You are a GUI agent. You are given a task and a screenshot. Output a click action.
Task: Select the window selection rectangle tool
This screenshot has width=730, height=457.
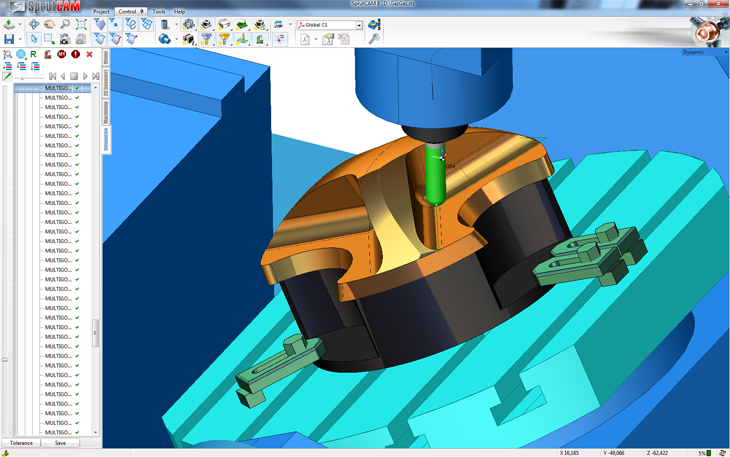(49, 39)
